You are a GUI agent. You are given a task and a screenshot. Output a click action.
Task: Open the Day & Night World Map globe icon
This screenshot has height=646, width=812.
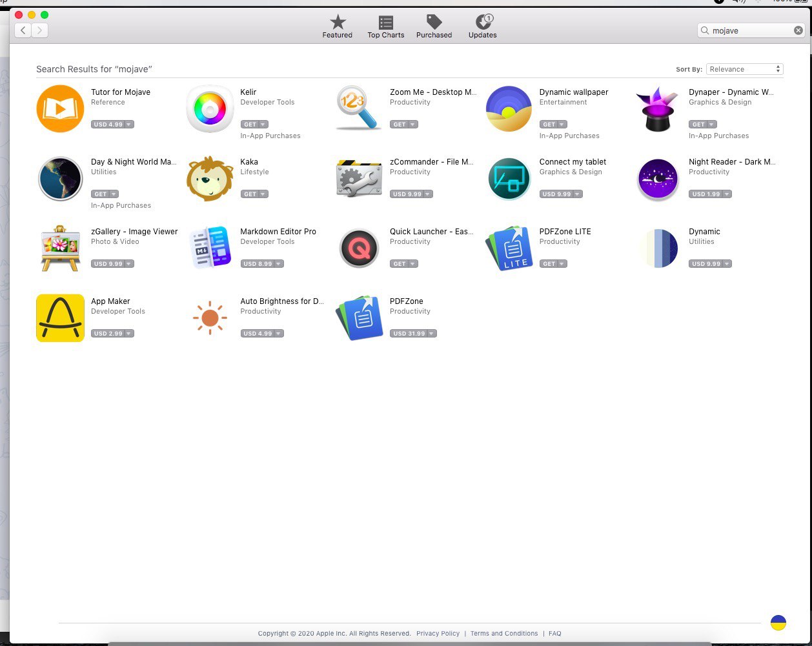tap(60, 178)
